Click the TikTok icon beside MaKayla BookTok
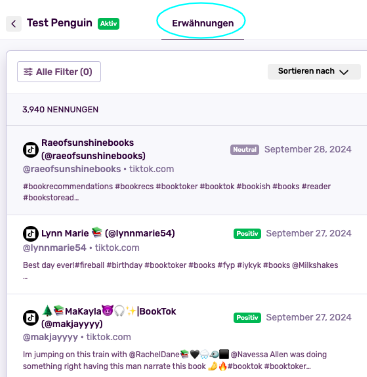Image resolution: width=367 pixels, height=377 pixels. (31, 318)
